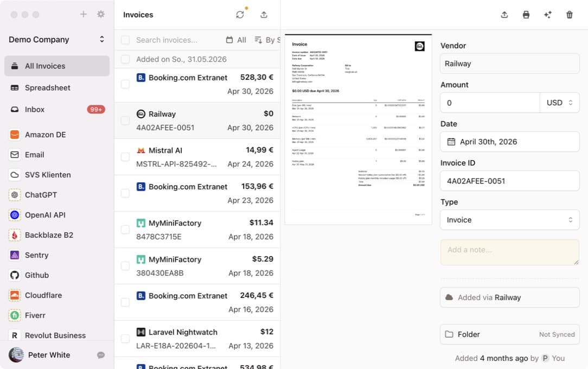
Task: Click the AI sparkle icon
Action: pos(548,15)
